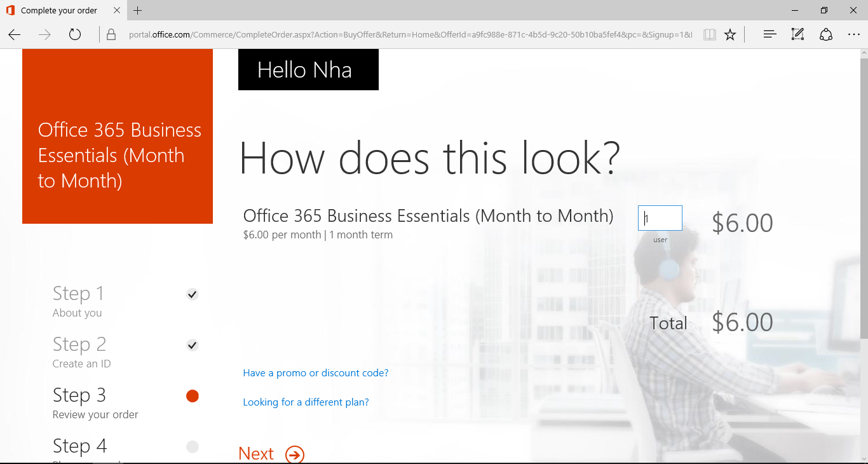Add page to favorites star icon

(x=730, y=35)
